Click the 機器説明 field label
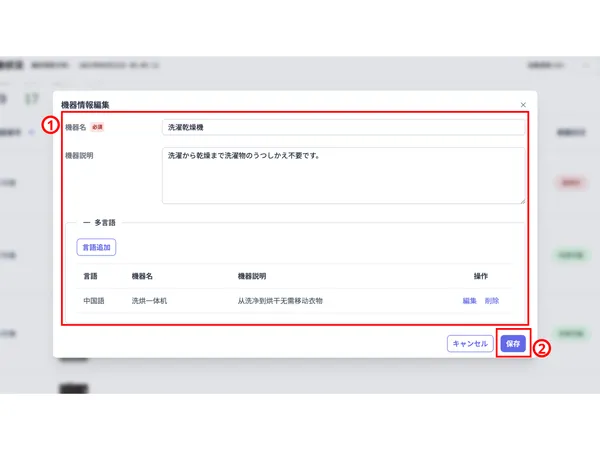 pyautogui.click(x=79, y=156)
